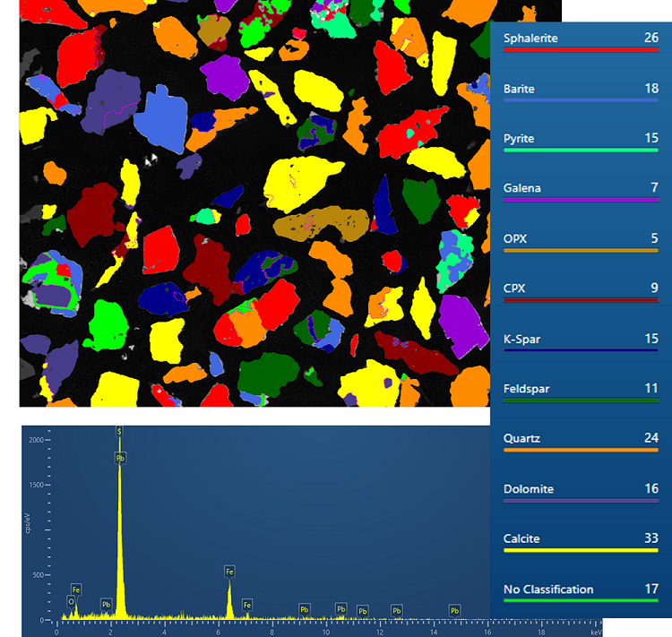
Task: Click the CPX legend entry
Action: [515, 288]
